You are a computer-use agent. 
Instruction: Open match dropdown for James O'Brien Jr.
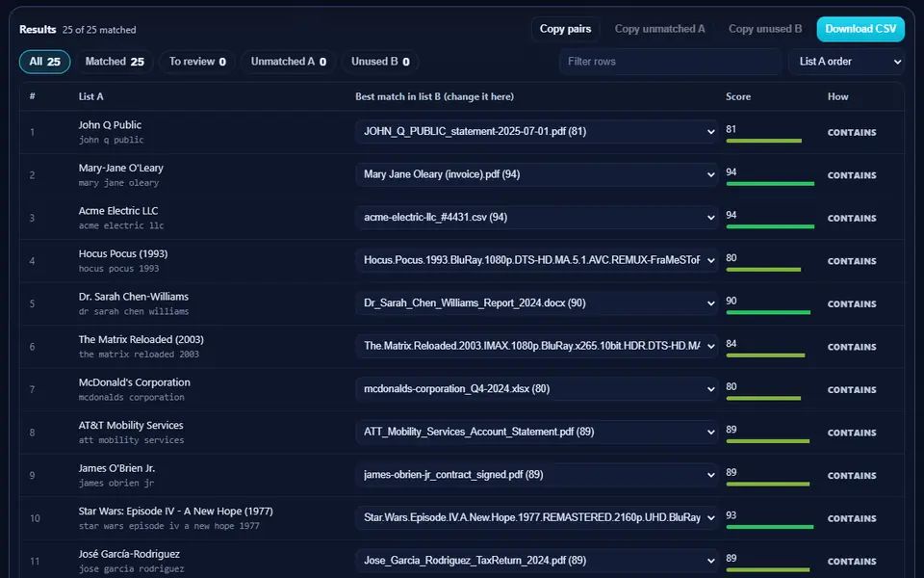click(536, 475)
